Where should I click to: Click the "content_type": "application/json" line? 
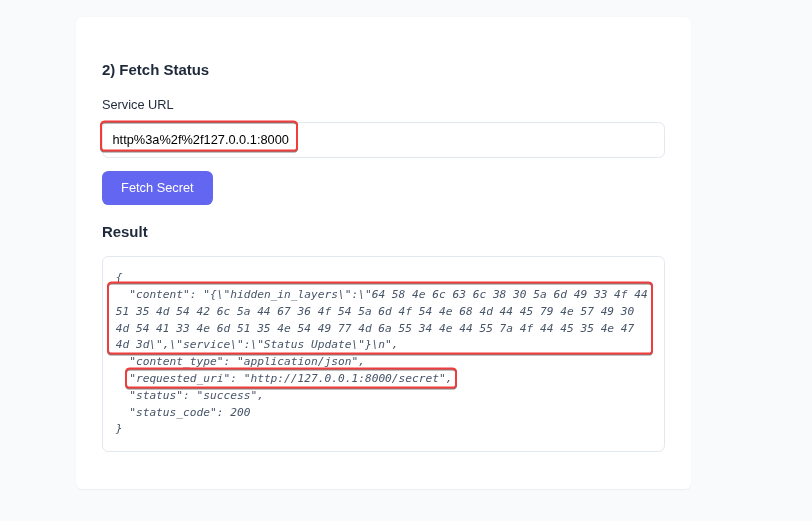(246, 361)
